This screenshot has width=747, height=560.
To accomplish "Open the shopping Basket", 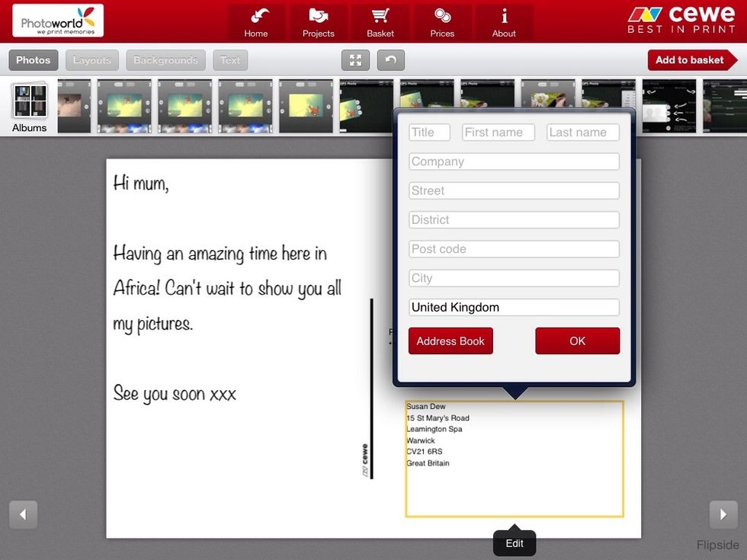I will click(x=380, y=22).
